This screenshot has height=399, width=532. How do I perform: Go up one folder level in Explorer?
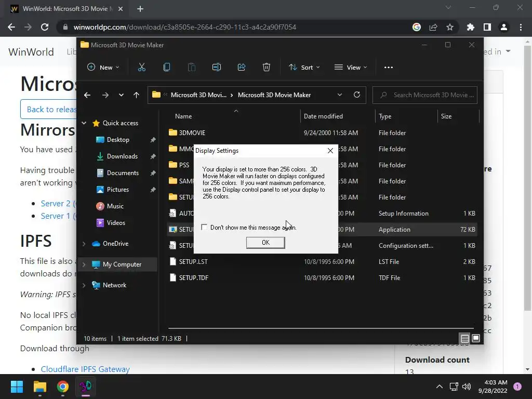pos(137,95)
